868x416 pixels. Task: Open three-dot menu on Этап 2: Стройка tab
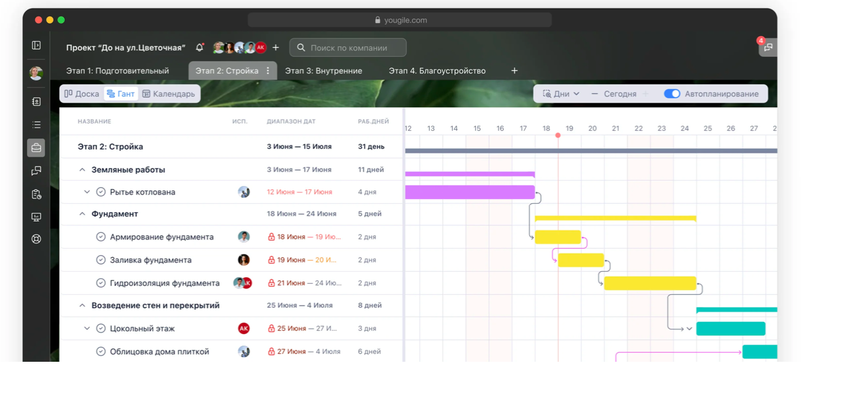[x=268, y=71]
